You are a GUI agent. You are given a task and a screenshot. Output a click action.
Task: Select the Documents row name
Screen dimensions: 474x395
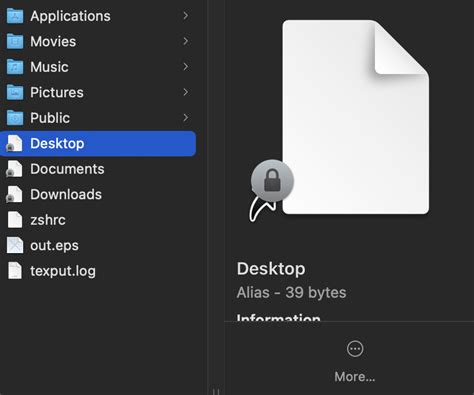[67, 169]
